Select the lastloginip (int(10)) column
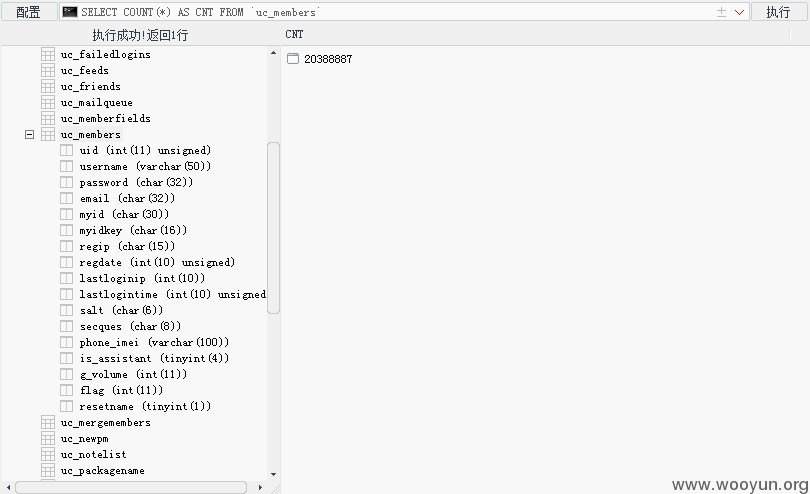This screenshot has height=494, width=810. pos(142,279)
